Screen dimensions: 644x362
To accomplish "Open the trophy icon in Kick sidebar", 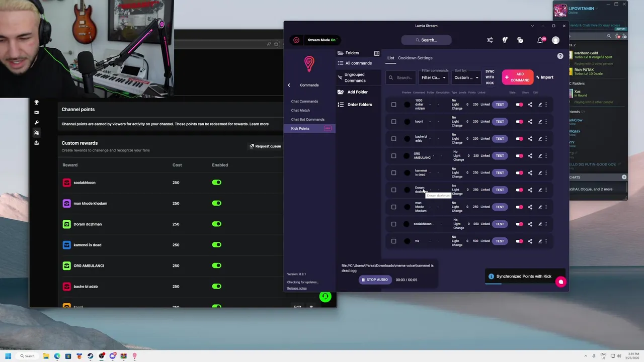I will [x=36, y=103].
